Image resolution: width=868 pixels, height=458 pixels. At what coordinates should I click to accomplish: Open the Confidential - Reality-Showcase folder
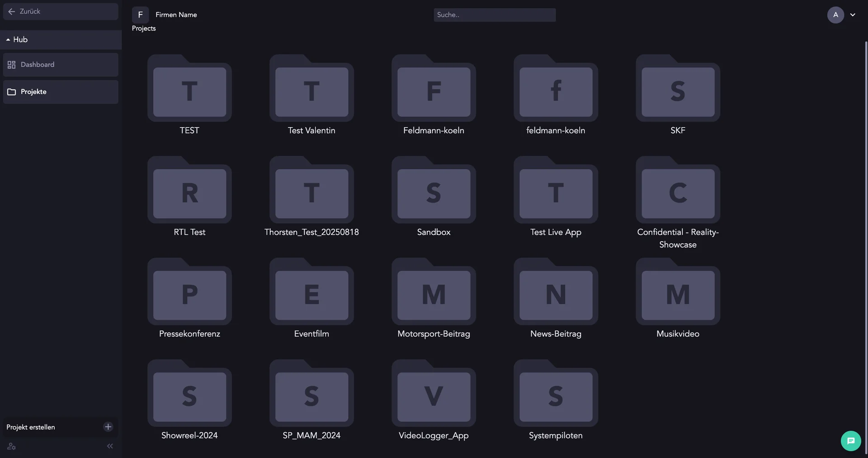click(678, 190)
